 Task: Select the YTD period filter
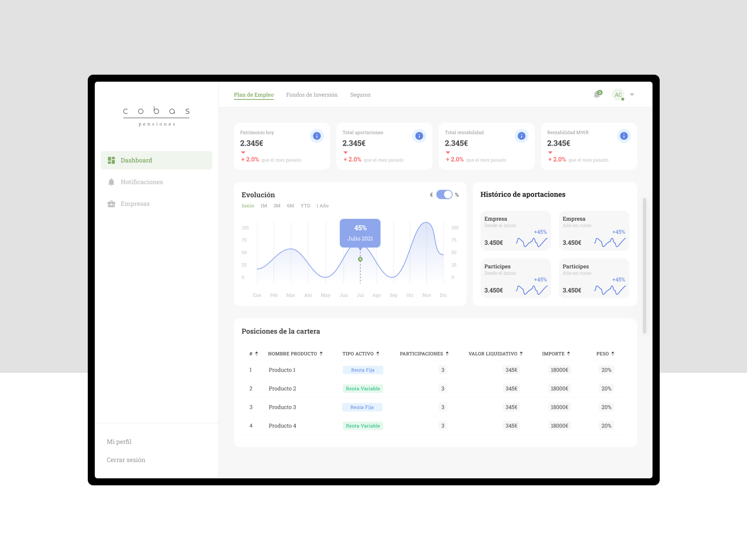pos(305,205)
